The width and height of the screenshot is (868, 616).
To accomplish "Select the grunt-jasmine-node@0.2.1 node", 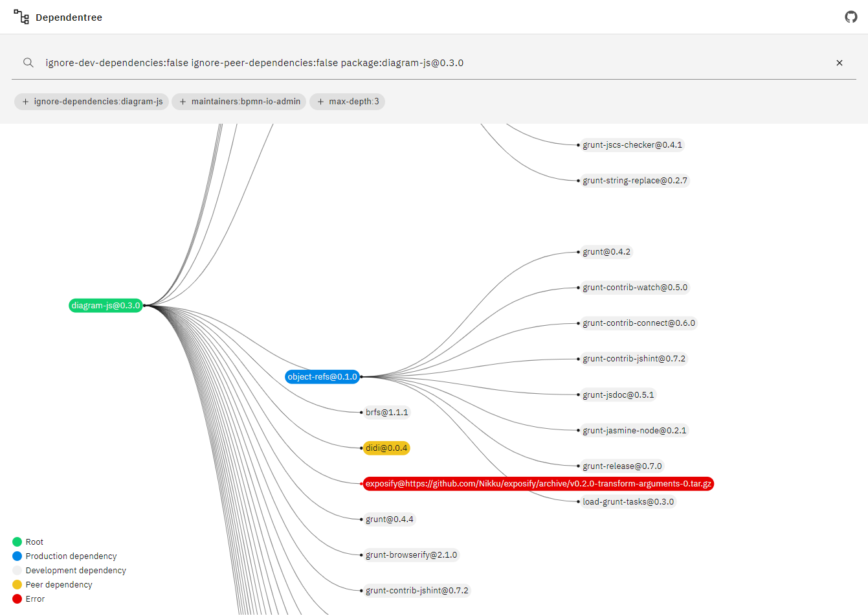I will (x=634, y=431).
